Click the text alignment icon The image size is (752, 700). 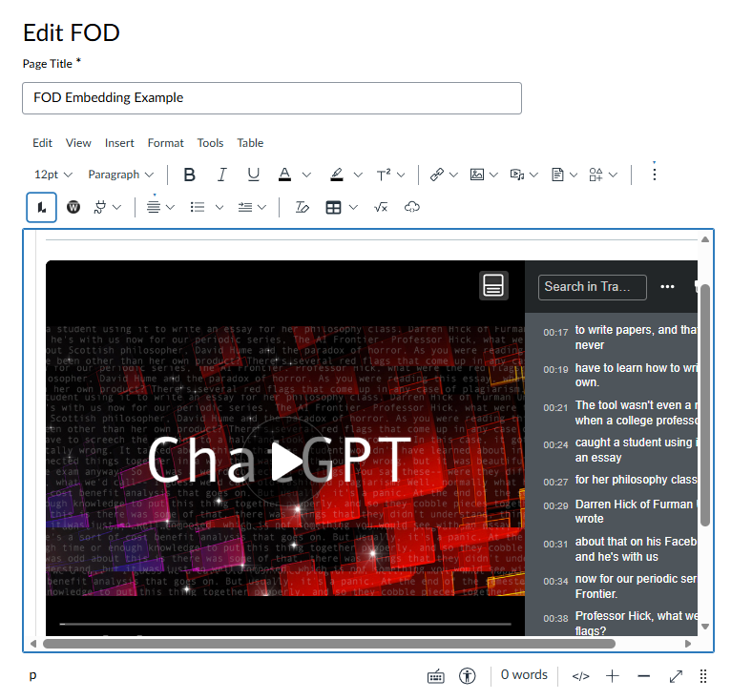click(x=154, y=207)
